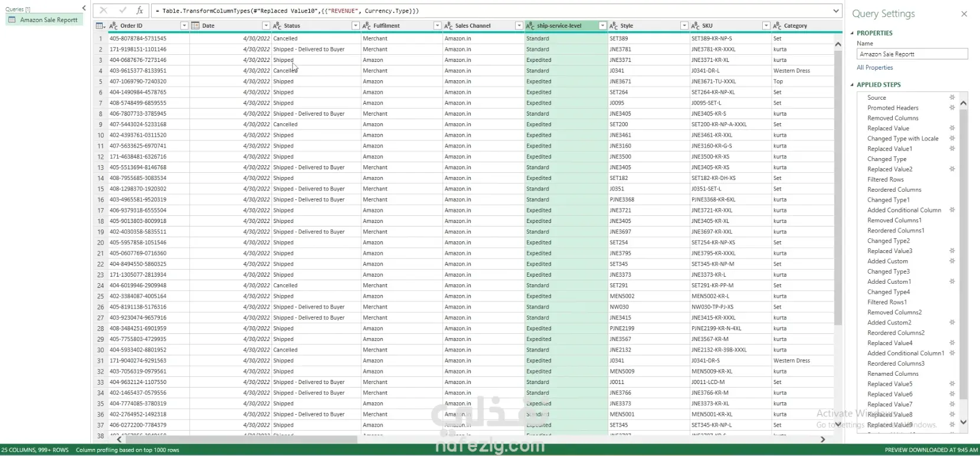Open settings gear for Replaced Value2 step
The height and width of the screenshot is (456, 980).
pos(952,169)
